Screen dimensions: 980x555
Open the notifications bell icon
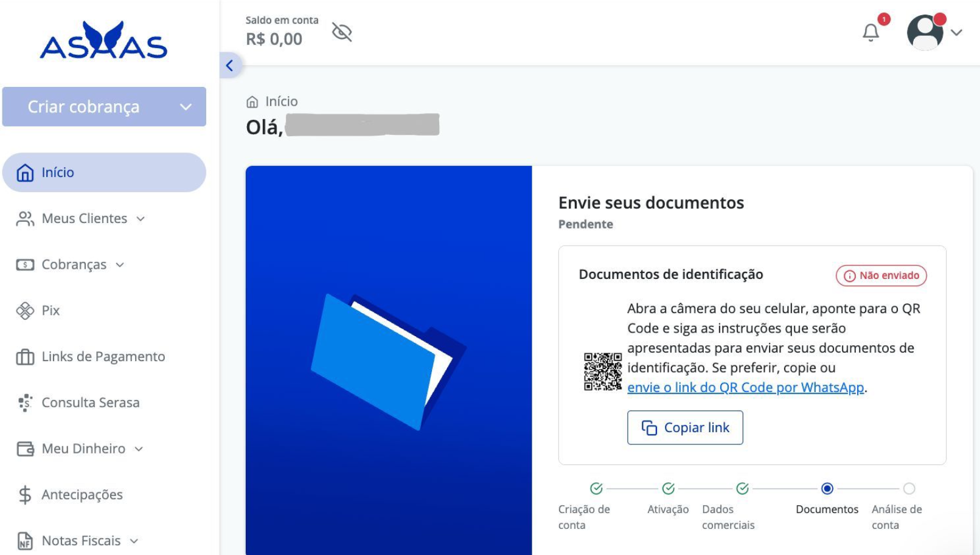click(x=871, y=32)
